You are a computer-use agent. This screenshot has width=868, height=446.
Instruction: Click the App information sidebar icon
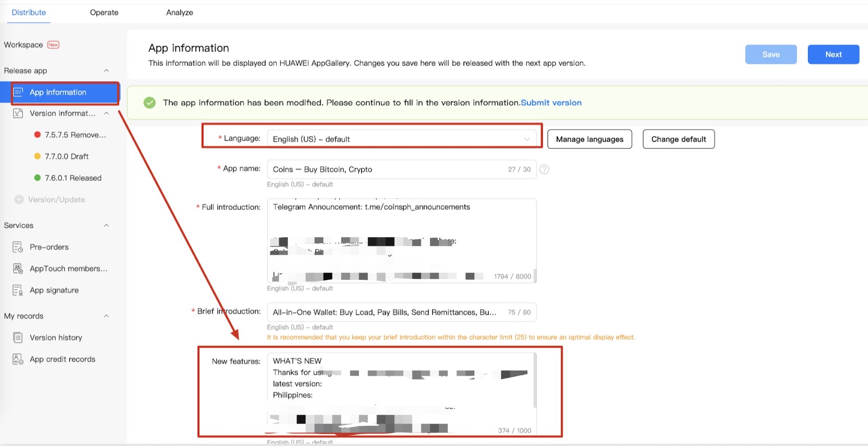click(x=18, y=92)
